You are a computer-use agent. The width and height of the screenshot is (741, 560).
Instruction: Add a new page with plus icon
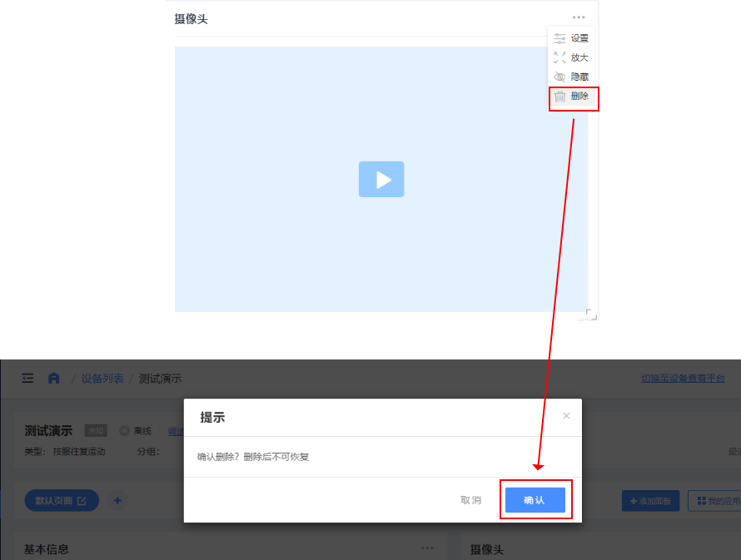pyautogui.click(x=117, y=501)
